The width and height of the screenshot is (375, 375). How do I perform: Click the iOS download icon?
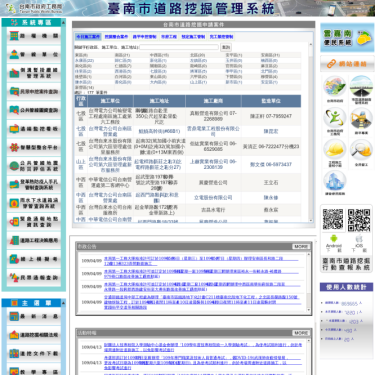pos(359,239)
